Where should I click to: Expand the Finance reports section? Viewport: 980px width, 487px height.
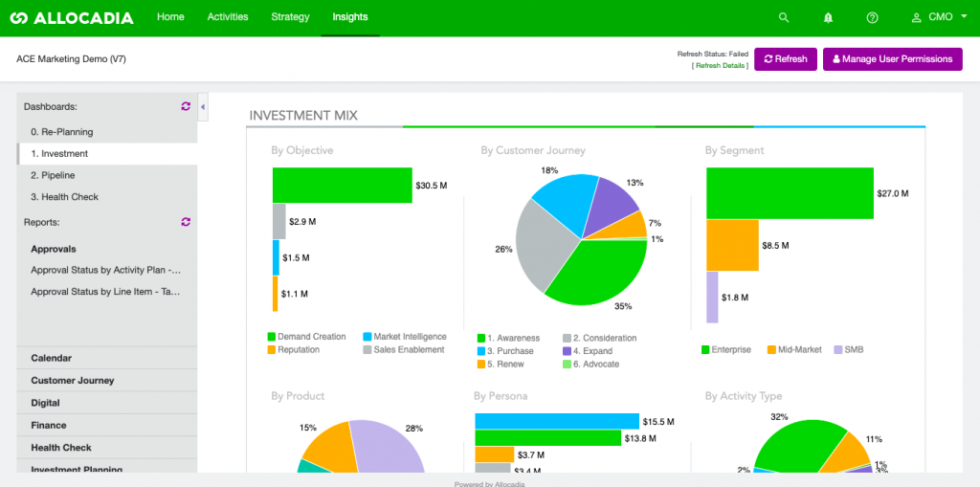pos(107,425)
